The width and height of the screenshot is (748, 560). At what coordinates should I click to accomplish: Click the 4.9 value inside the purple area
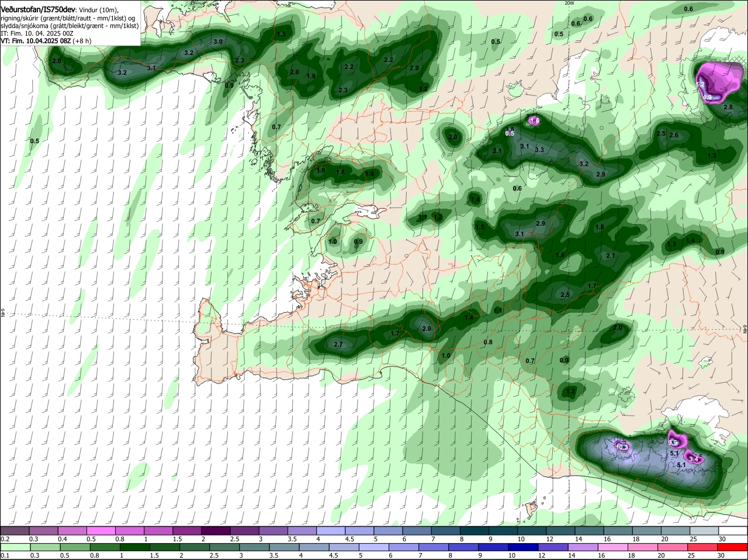tap(707, 98)
